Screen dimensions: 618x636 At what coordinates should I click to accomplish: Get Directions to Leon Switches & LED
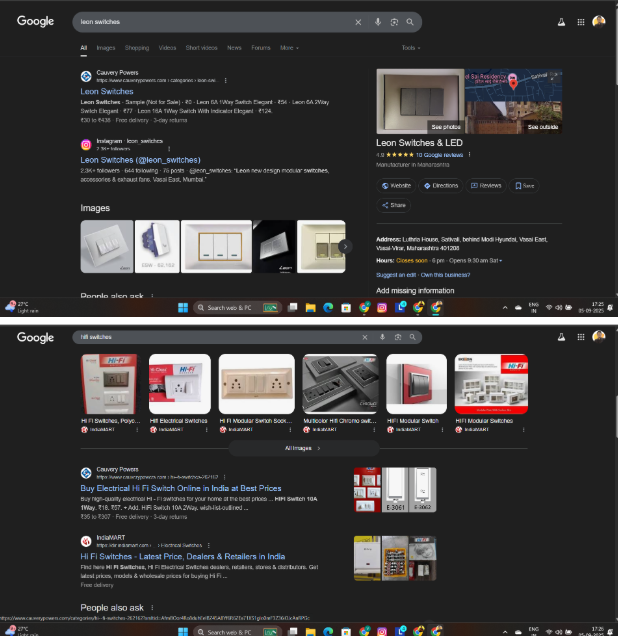(441, 186)
